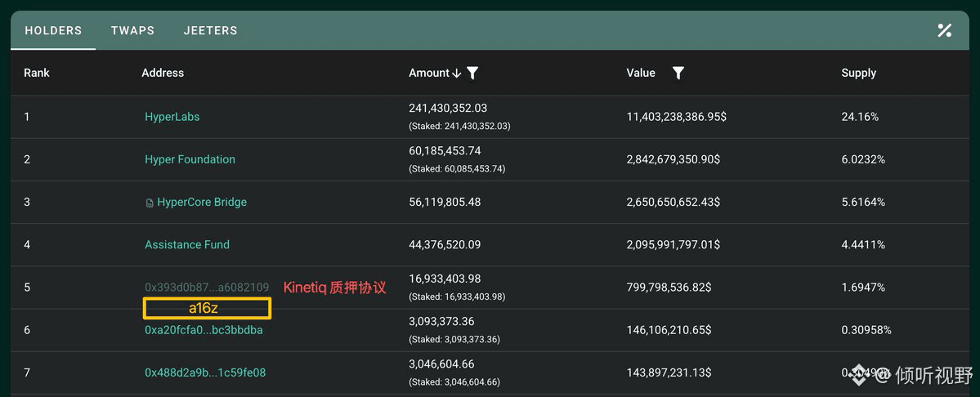
Task: Switch to the TWAPS tab
Action: point(132,30)
